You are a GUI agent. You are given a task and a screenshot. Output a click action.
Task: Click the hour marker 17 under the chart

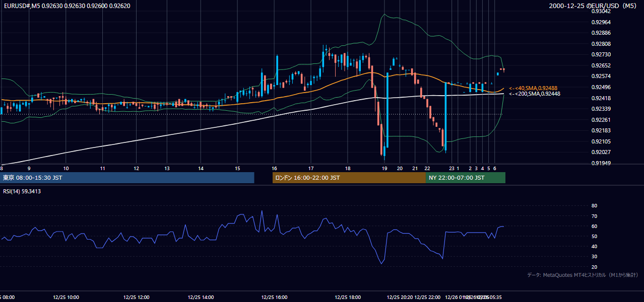pyautogui.click(x=311, y=168)
